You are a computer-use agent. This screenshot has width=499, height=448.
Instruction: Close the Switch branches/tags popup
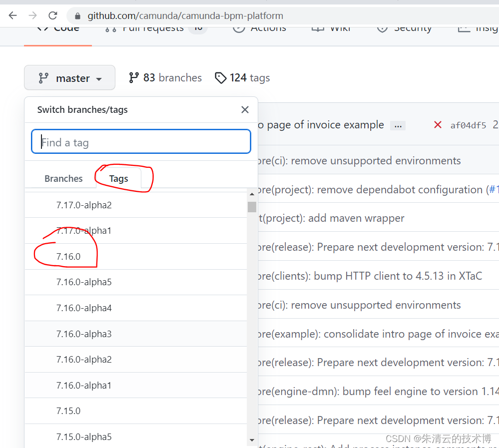coord(245,110)
